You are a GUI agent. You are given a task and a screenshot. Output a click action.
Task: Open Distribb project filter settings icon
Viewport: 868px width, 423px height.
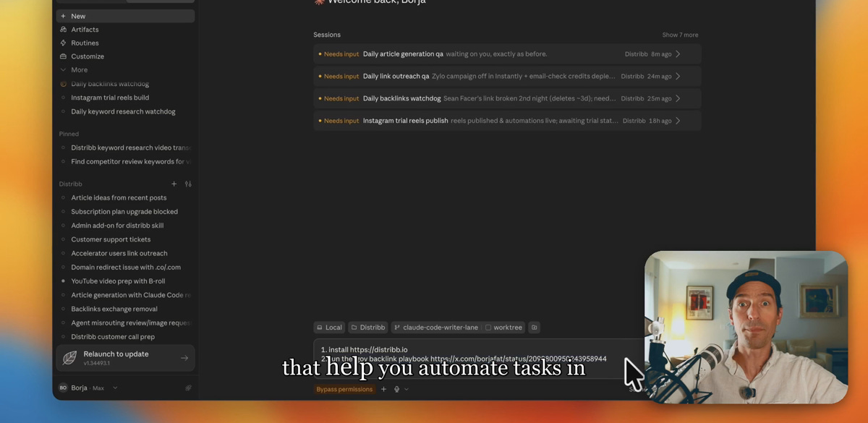pyautogui.click(x=188, y=184)
